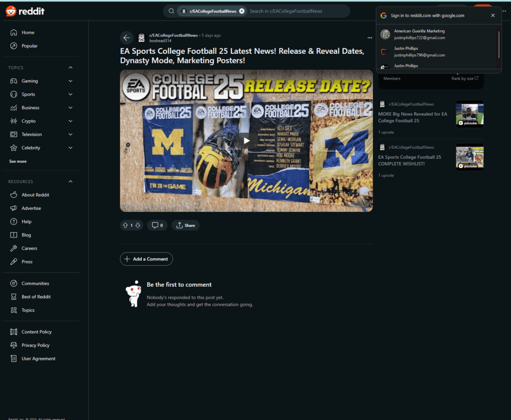The height and width of the screenshot is (420, 511).
Task: Open MORE Big News post thumbnail
Action: pos(470,114)
